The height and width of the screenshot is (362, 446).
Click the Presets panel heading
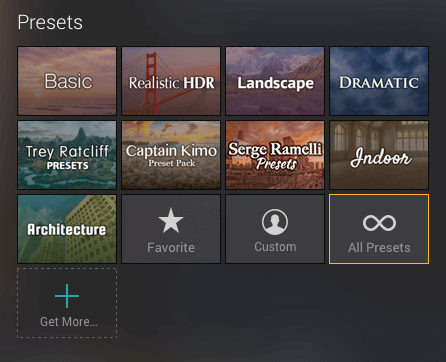50,22
